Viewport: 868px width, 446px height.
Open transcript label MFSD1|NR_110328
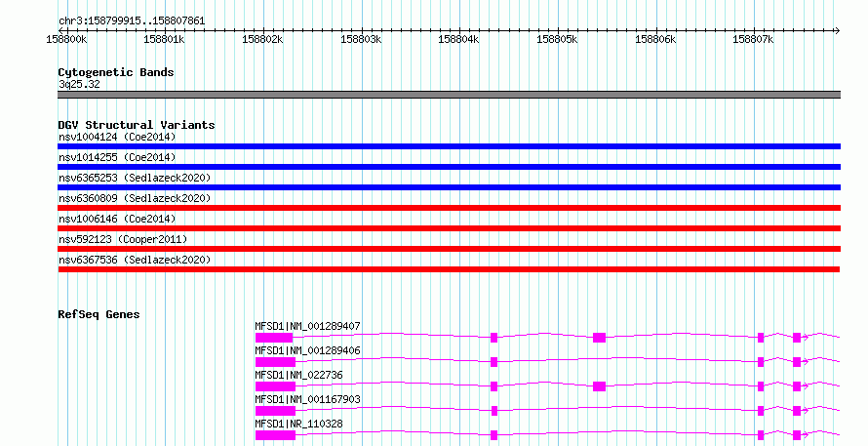(x=298, y=424)
